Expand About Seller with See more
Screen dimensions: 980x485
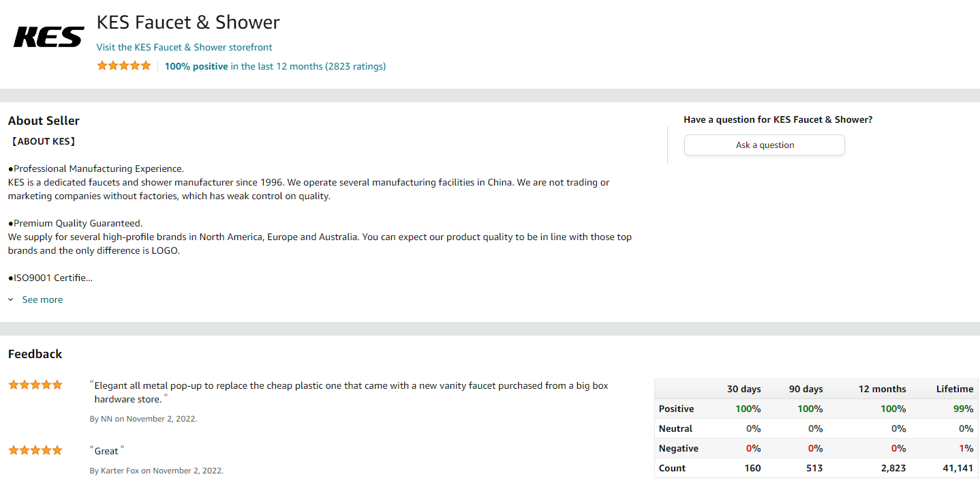42,299
